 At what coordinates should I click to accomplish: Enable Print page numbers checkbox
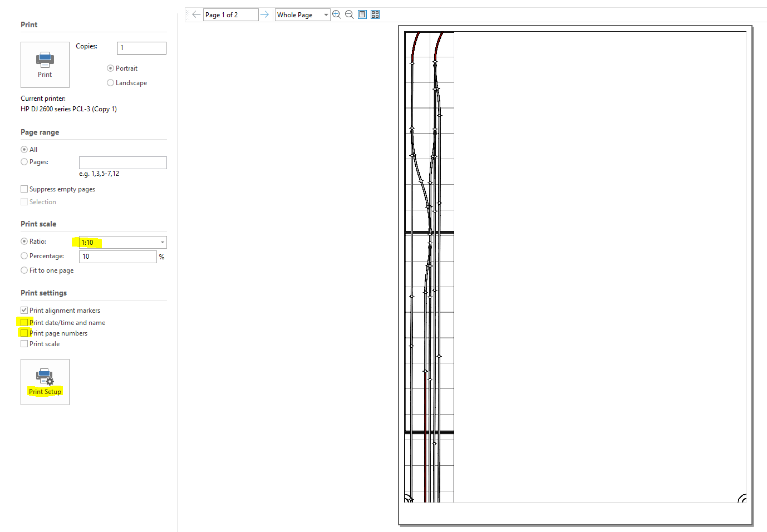tap(24, 333)
